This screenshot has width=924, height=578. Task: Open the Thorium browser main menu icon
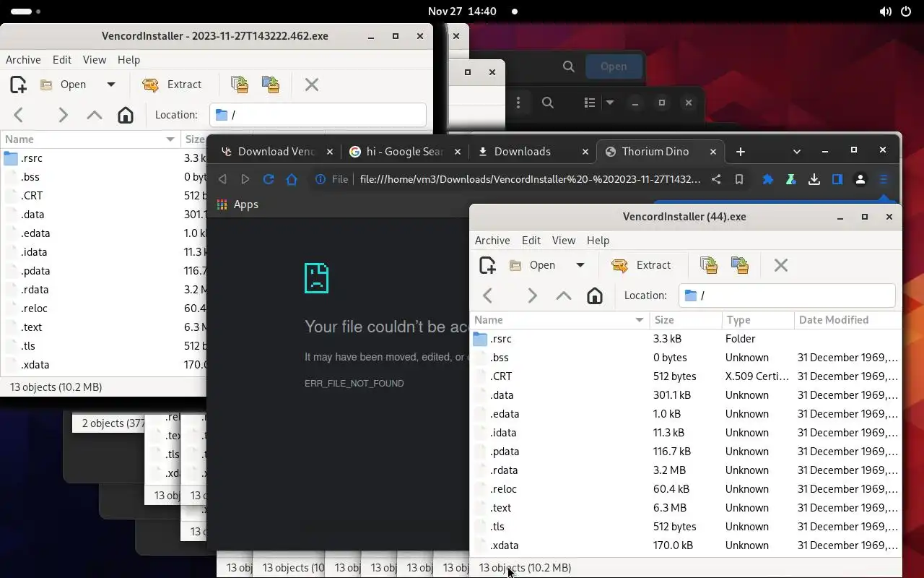884,179
